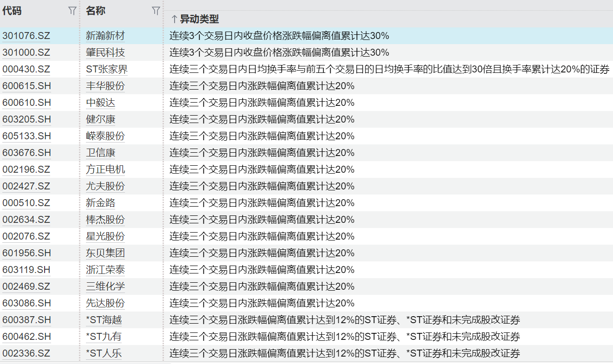The image size is (613, 364).
Task: Open stock code 000510.SZ
Action: pyautogui.click(x=26, y=203)
